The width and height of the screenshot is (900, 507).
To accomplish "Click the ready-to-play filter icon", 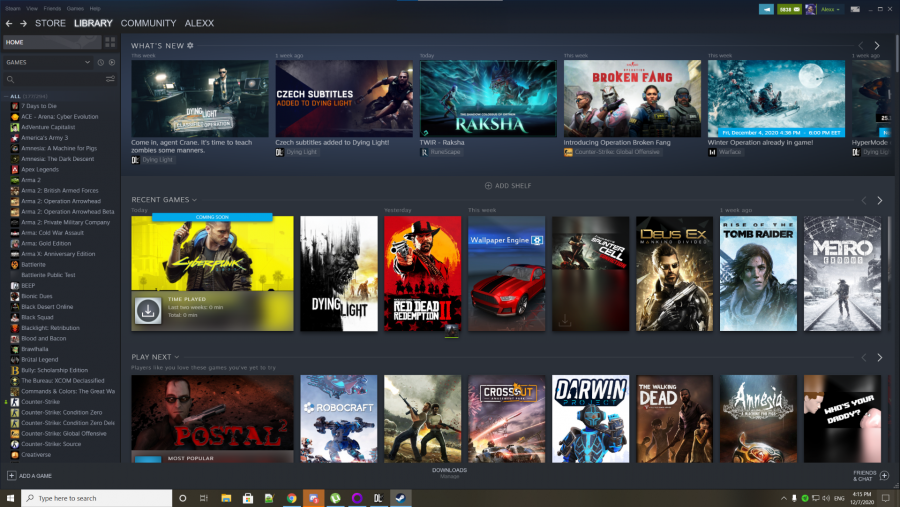I will 111,62.
